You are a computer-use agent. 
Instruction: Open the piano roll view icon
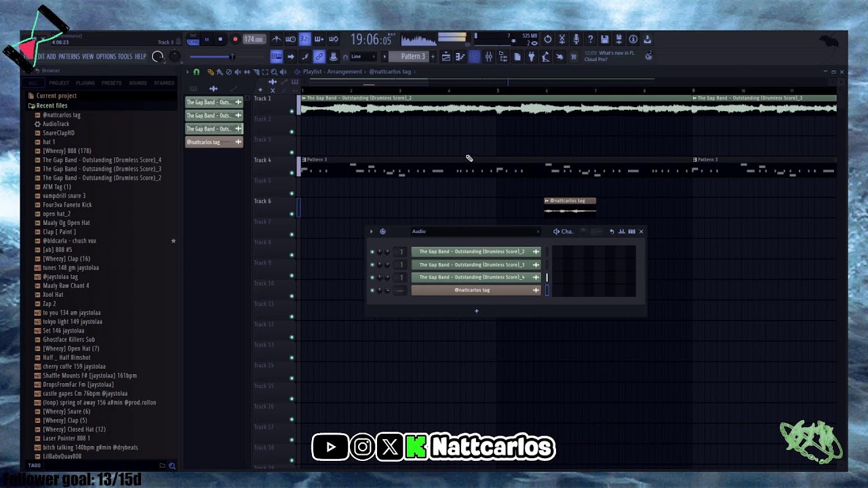tap(460, 57)
